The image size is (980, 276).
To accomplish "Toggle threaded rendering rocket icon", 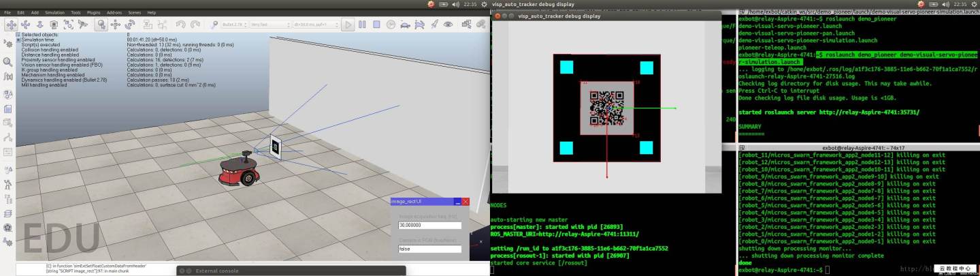I will (434, 25).
